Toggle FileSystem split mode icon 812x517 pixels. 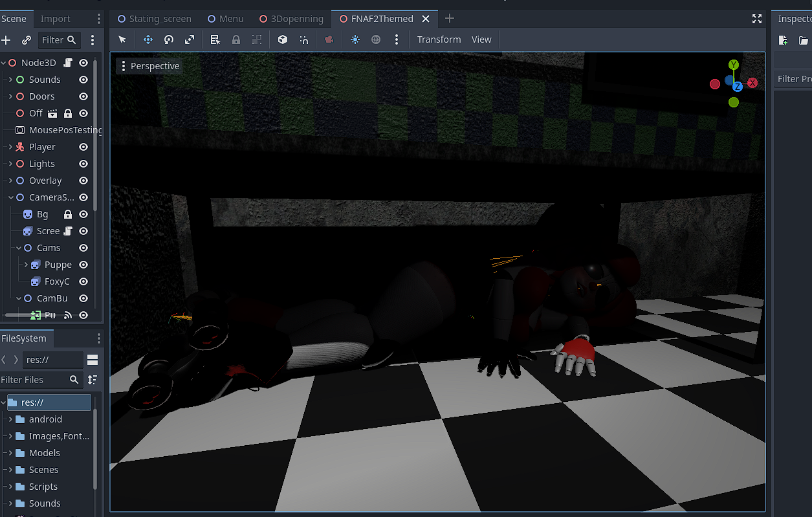[x=93, y=360]
